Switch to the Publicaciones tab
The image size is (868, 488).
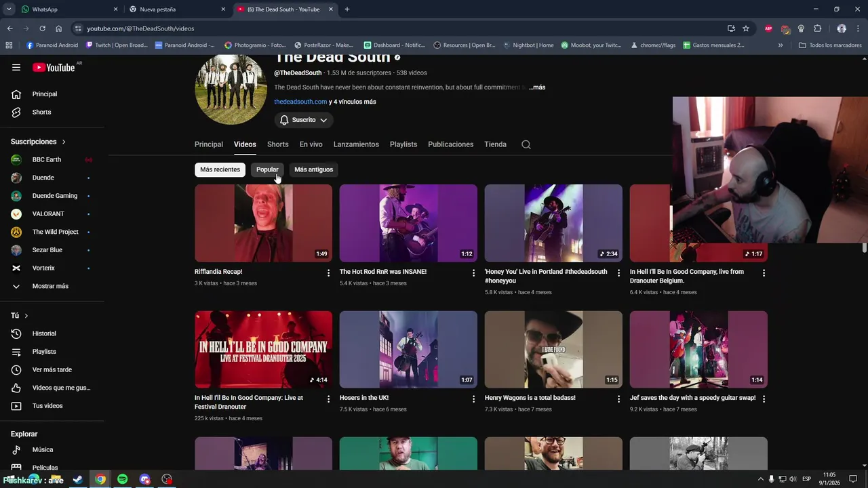[x=450, y=144]
